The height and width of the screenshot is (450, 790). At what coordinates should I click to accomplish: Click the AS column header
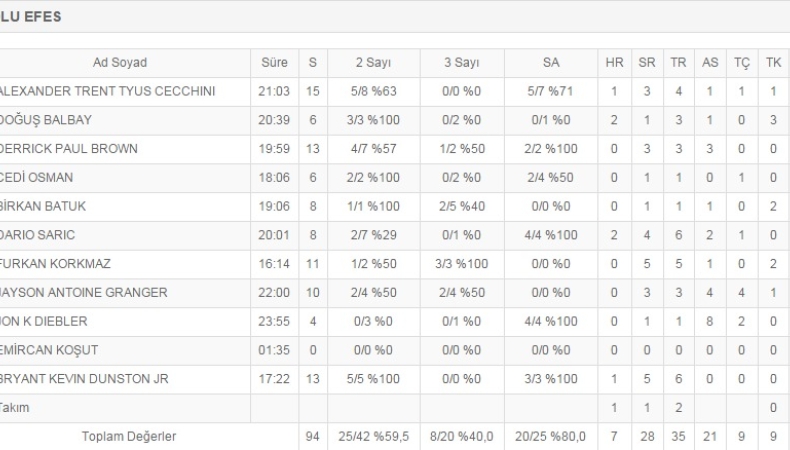pos(710,63)
